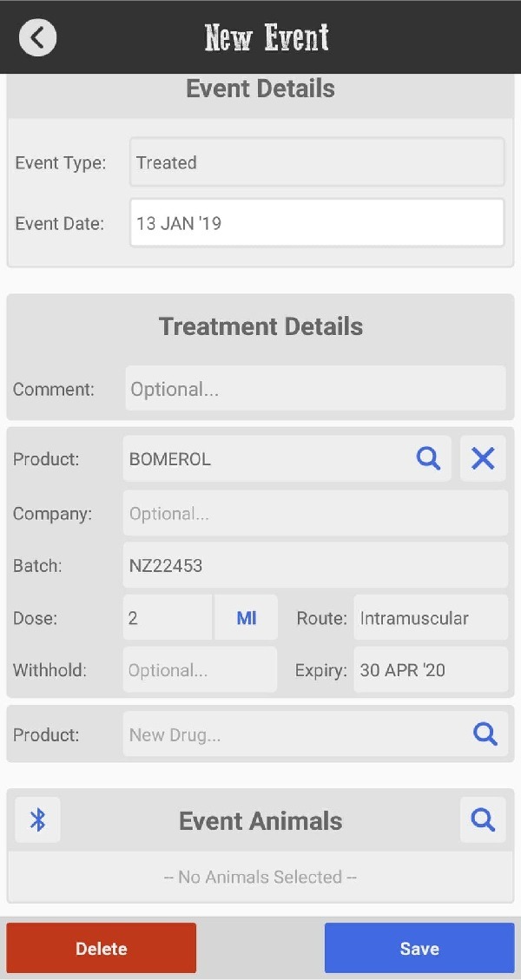This screenshot has width=521, height=980.
Task: Edit the Company optional field
Action: [315, 513]
